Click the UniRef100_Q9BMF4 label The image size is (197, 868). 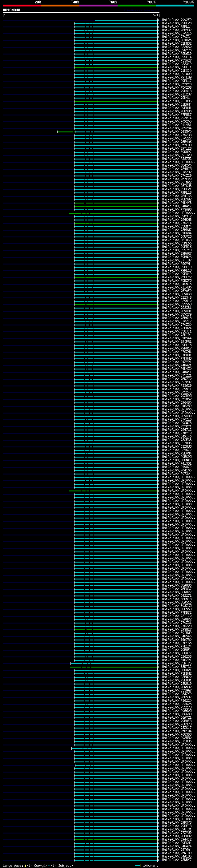[177, 650]
